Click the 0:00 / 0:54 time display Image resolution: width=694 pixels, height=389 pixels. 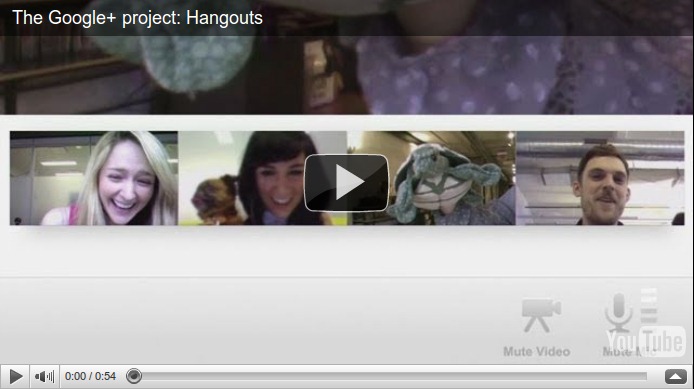pos(90,377)
